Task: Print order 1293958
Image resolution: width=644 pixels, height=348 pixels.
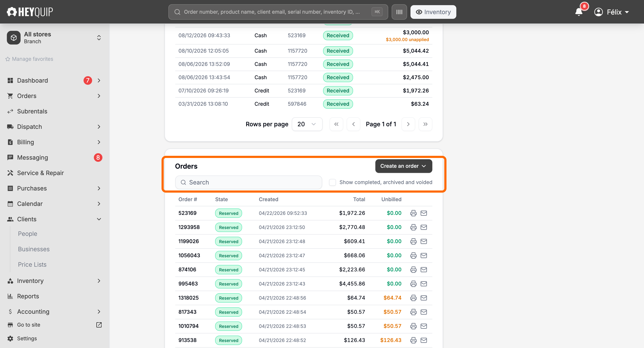Action: tap(413, 227)
